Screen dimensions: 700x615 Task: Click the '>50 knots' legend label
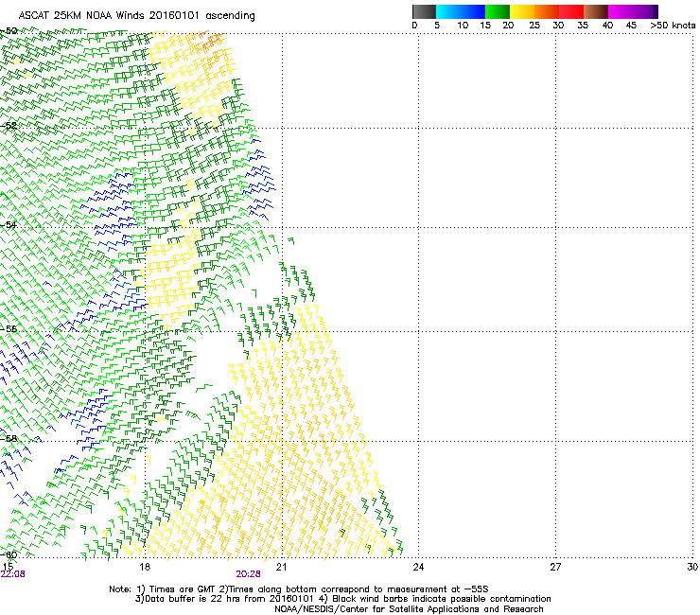(x=673, y=26)
